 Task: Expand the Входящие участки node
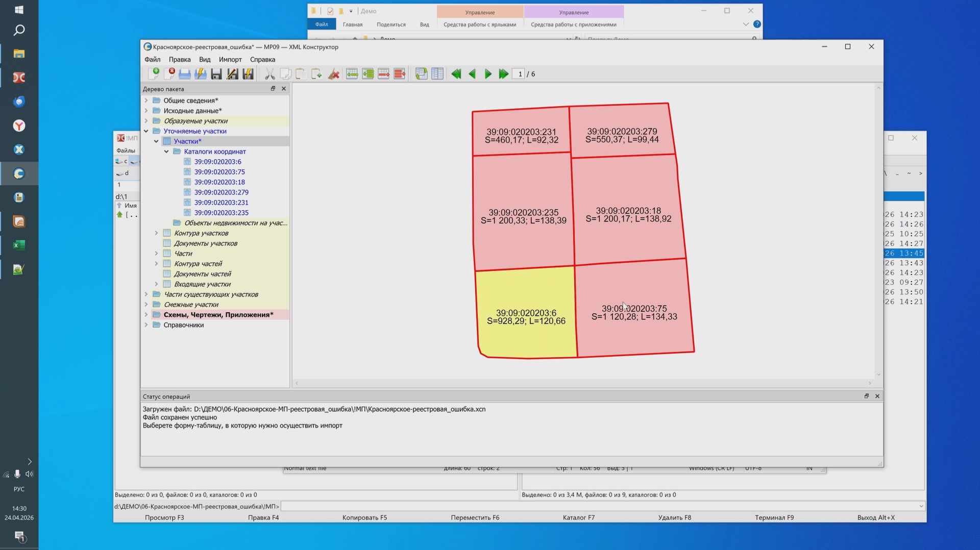157,284
